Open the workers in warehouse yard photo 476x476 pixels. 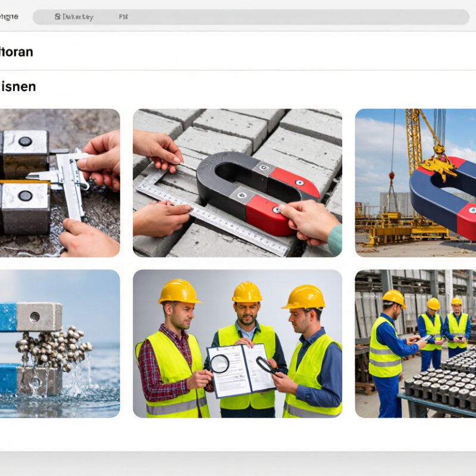point(415,344)
